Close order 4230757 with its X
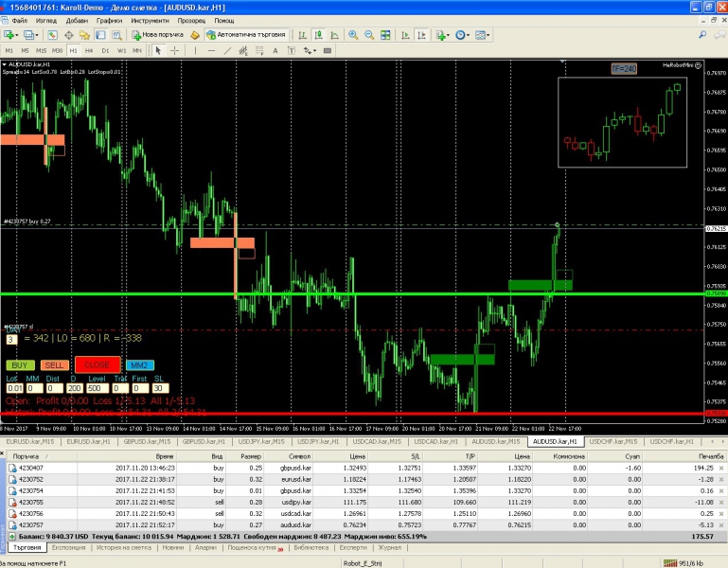This screenshot has width=728, height=568. [x=721, y=525]
